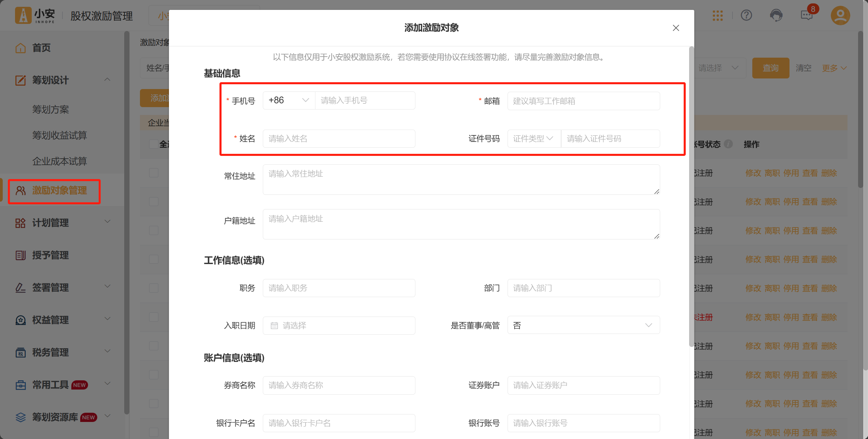Screen dimensions: 868x439
Task: Click the home icon beside 首页
Action: click(x=20, y=48)
